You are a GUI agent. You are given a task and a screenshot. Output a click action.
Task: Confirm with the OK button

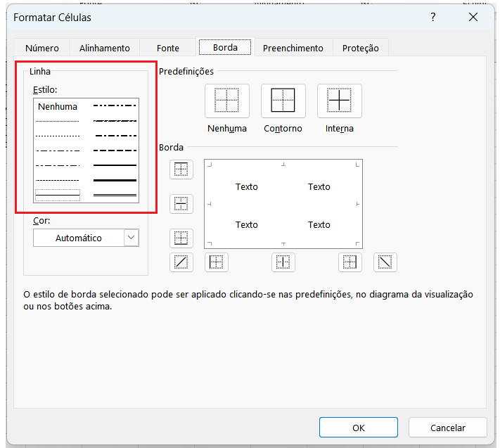coord(358,427)
